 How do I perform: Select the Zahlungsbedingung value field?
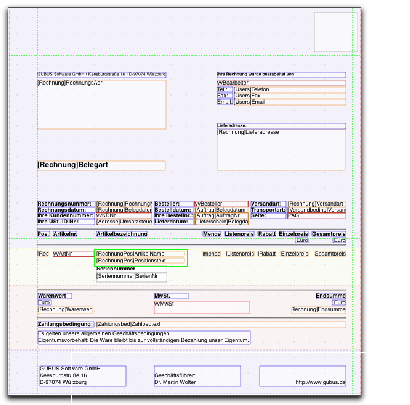tap(221, 324)
